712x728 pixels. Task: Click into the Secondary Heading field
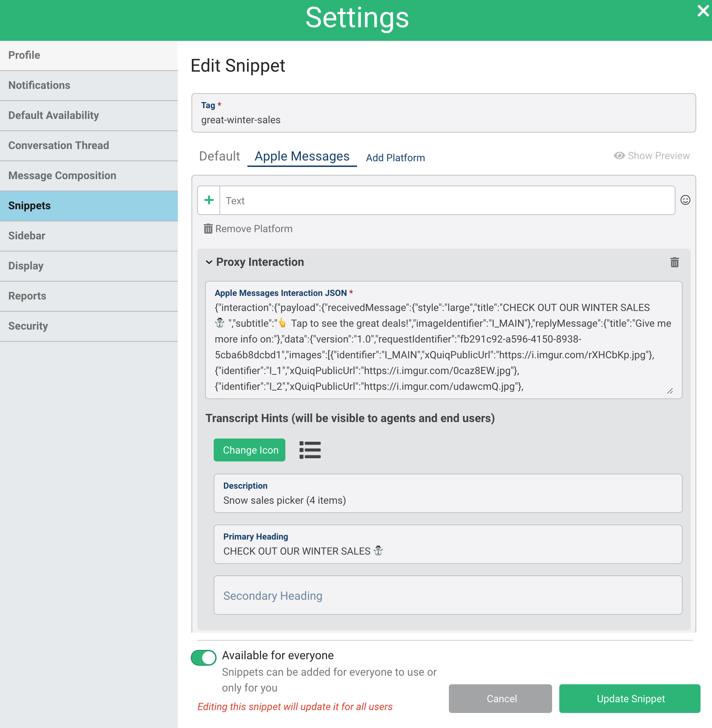coord(448,596)
